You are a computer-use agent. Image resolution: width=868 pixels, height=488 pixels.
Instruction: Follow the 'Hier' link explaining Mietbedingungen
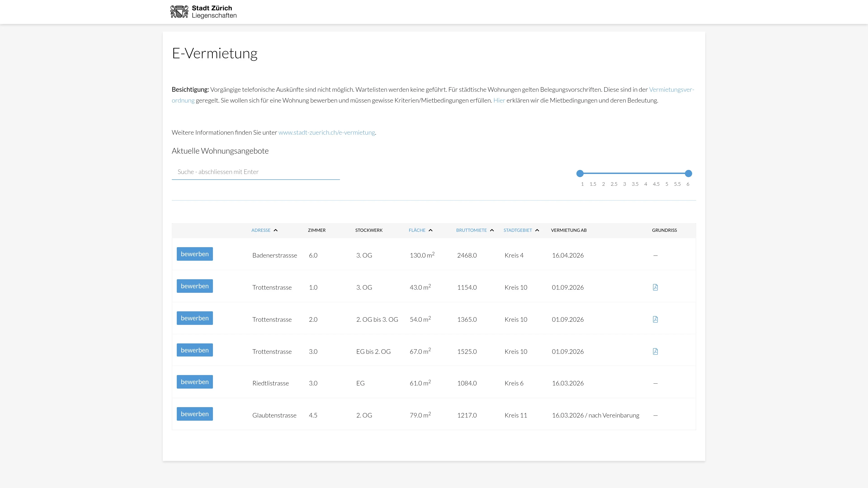[499, 100]
